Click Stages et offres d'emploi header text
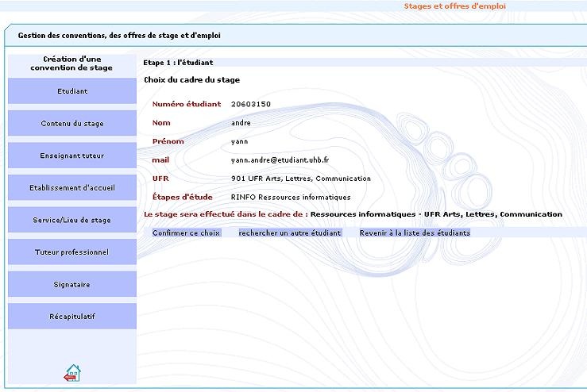The width and height of the screenshot is (587, 392). pyautogui.click(x=454, y=6)
